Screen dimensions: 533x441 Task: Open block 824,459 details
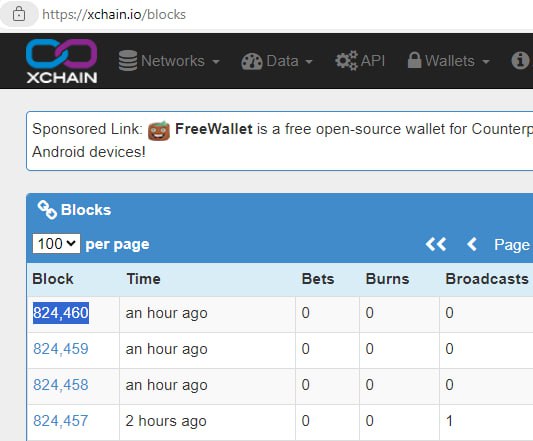(x=61, y=349)
